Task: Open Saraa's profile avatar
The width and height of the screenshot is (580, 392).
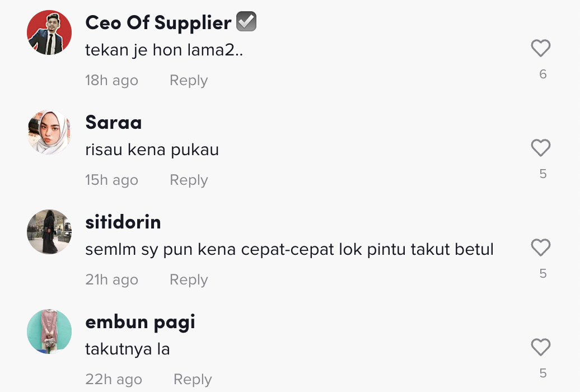Action: click(49, 132)
